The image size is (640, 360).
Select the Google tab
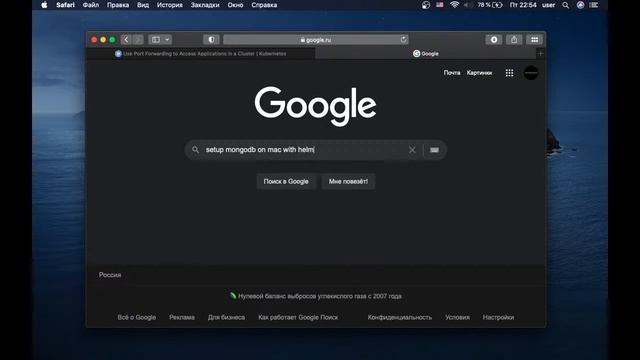coord(425,53)
